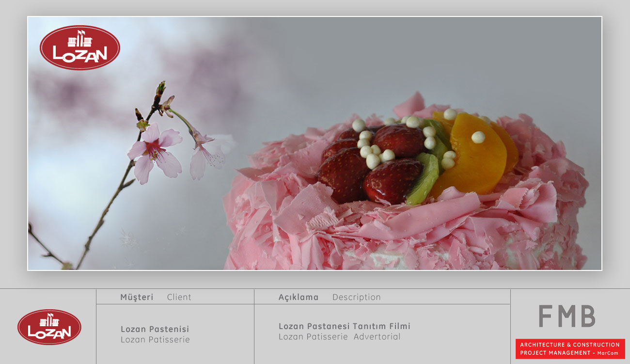
Task: Click the Lozan logo in the bottom panel
Action: pyautogui.click(x=49, y=327)
